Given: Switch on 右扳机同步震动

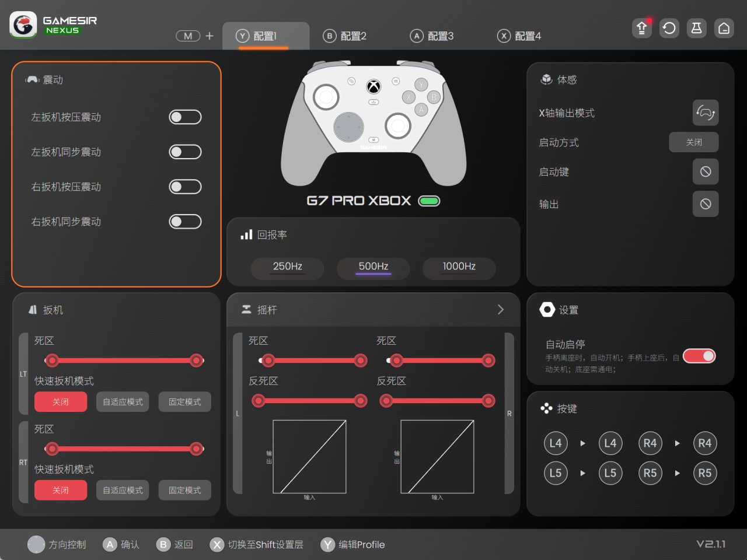Looking at the screenshot, I should 185,222.
